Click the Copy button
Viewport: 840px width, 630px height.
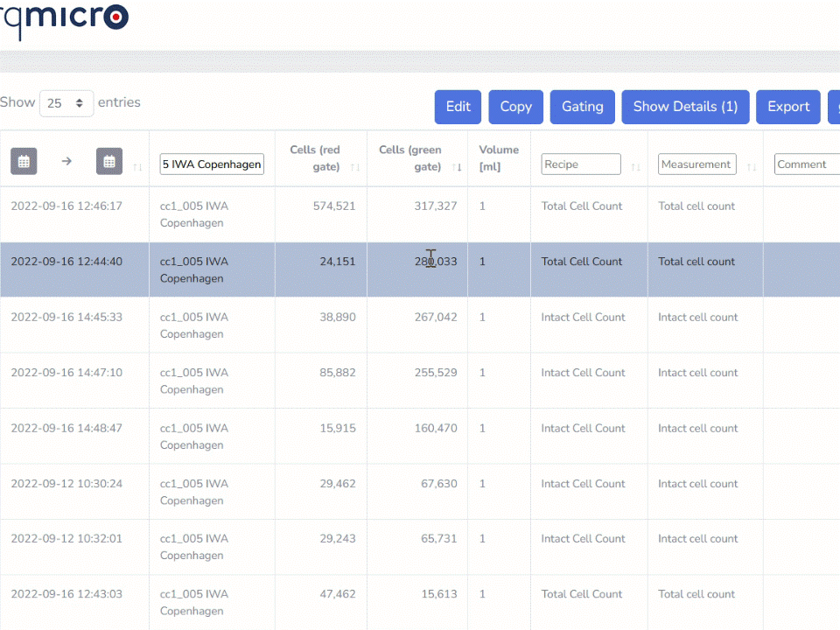tap(516, 107)
